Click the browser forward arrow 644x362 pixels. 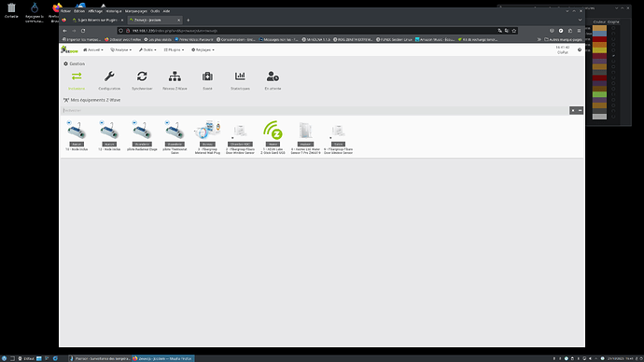pos(74,31)
